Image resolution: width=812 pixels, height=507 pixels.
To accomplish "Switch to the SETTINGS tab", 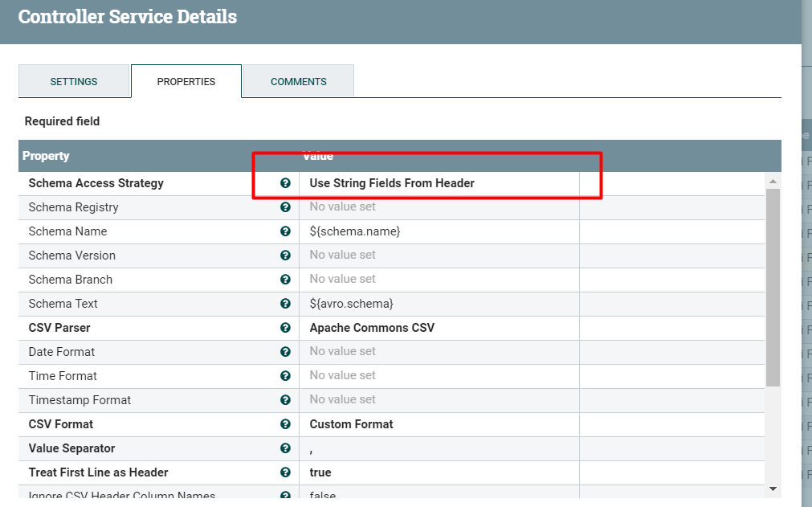I will pyautogui.click(x=74, y=81).
